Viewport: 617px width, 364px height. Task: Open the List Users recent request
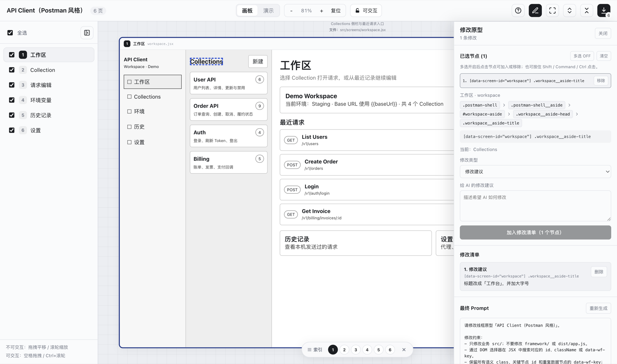367,140
